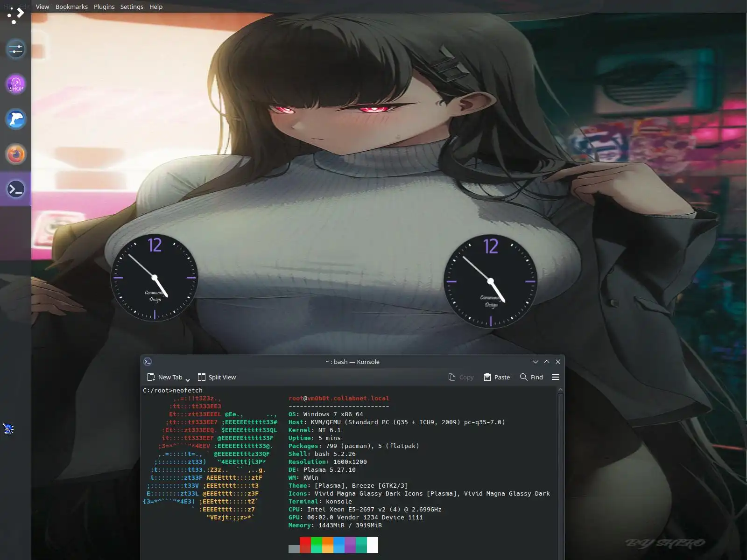747x560 pixels.
Task: Click the "Packages: 799 (pacman)" line
Action: pyautogui.click(x=354, y=446)
